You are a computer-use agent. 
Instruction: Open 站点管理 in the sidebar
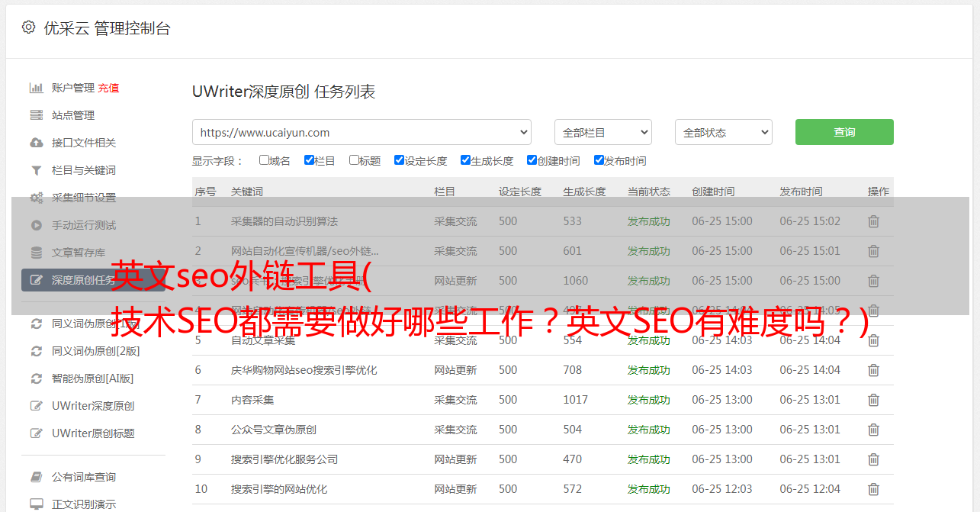(73, 115)
